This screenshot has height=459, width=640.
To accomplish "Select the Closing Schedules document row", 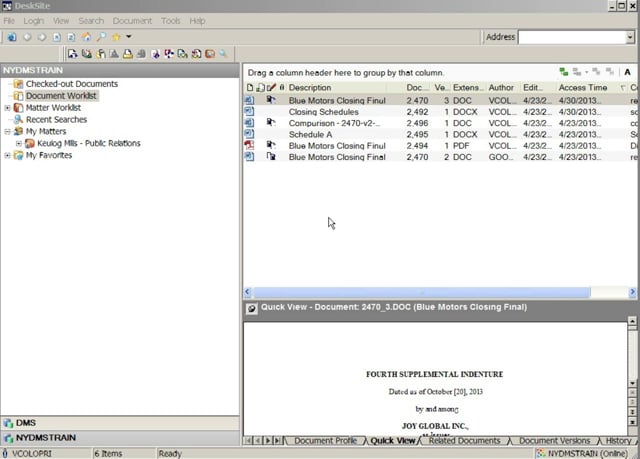I will pyautogui.click(x=440, y=112).
